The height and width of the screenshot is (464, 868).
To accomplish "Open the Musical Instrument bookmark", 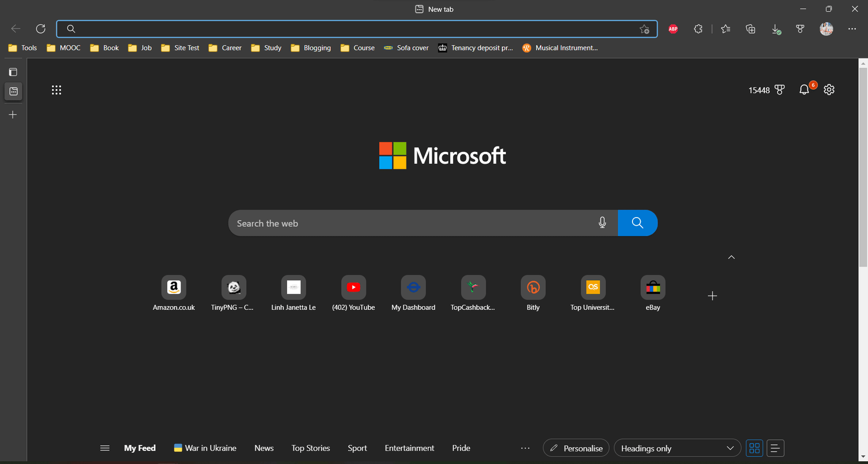I will coord(560,48).
